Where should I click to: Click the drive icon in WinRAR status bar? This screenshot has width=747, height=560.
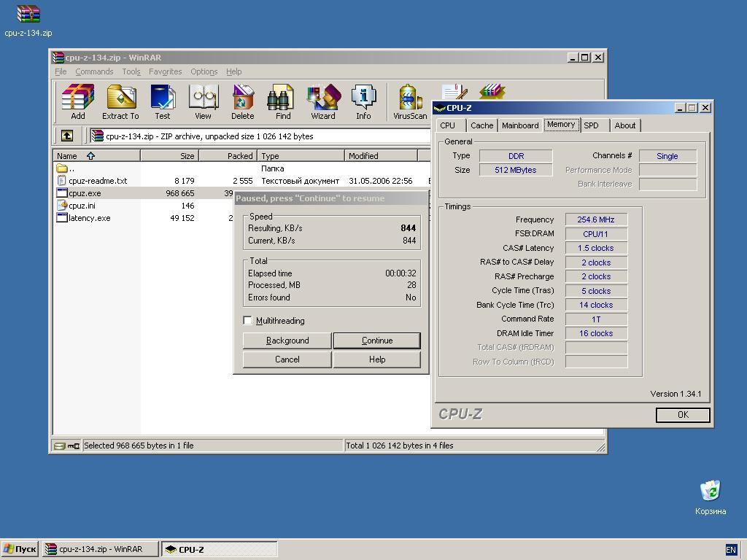click(59, 446)
